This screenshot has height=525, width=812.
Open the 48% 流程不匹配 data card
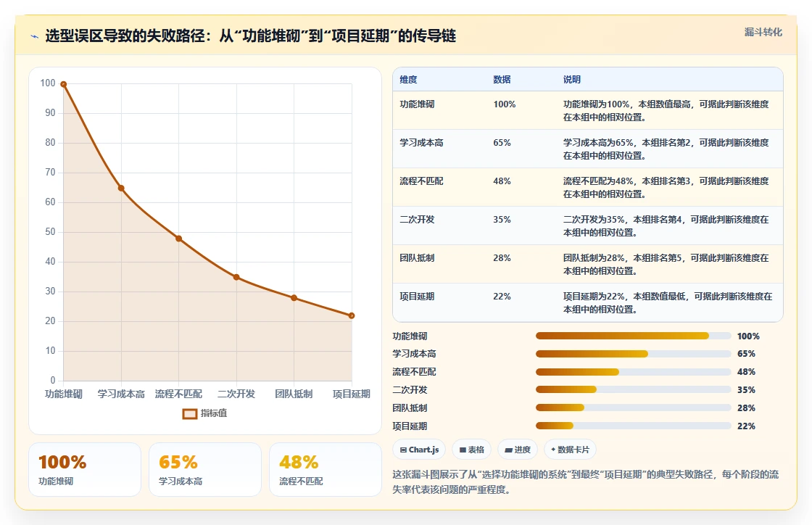point(326,470)
